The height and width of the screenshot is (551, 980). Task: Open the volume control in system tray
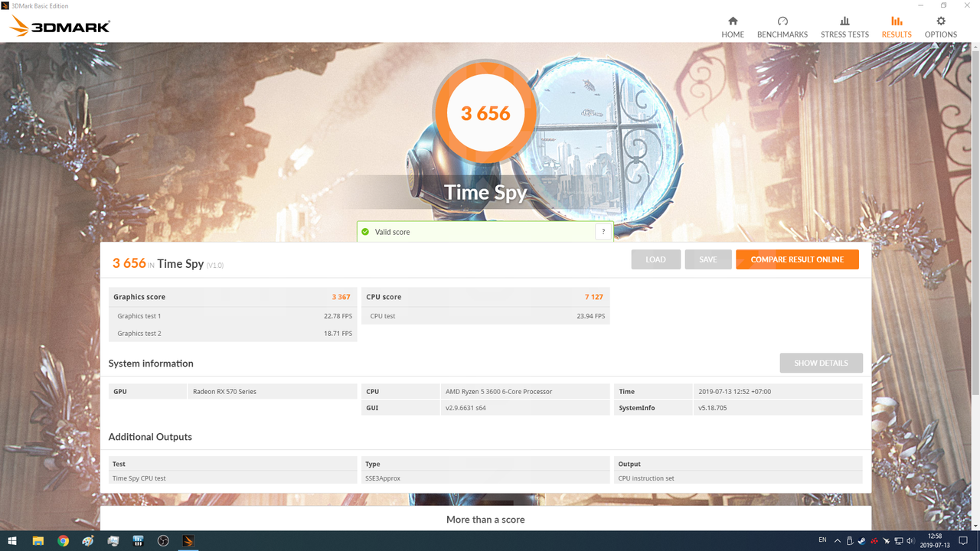(910, 541)
